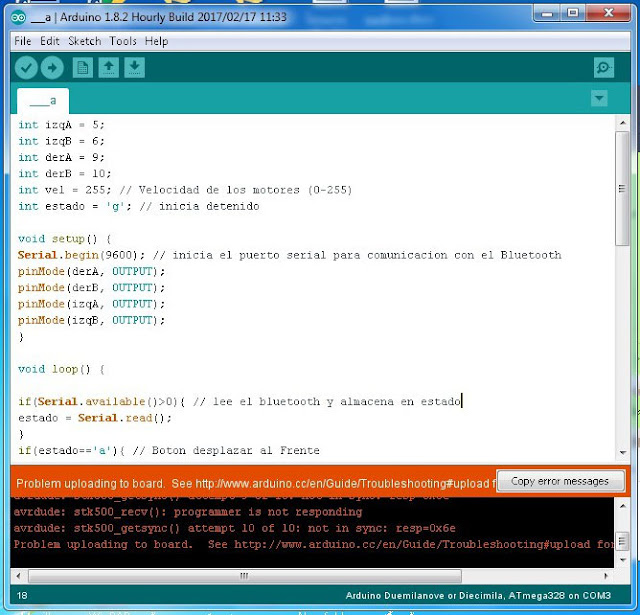The width and height of the screenshot is (640, 615).
Task: Create a new sketch with the New icon
Action: (83, 67)
